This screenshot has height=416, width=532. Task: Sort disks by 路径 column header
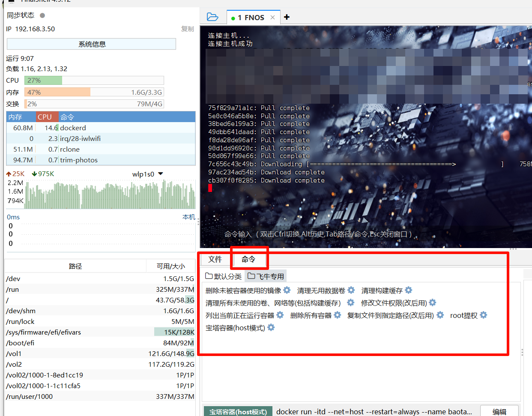tap(75, 266)
